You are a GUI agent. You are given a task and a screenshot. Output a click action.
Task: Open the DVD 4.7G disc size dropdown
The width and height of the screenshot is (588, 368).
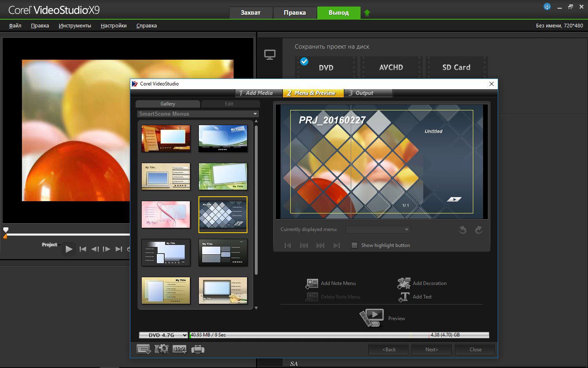coord(163,335)
